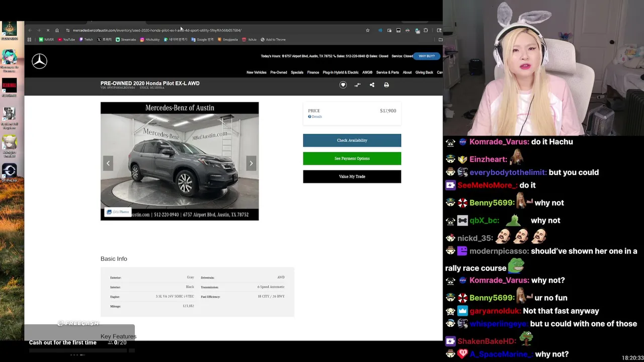The width and height of the screenshot is (644, 362).
Task: Click the Value My Trade button
Action: tap(352, 176)
